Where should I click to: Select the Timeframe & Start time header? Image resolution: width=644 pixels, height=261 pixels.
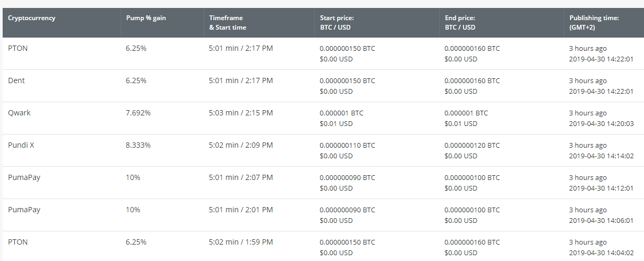228,23
